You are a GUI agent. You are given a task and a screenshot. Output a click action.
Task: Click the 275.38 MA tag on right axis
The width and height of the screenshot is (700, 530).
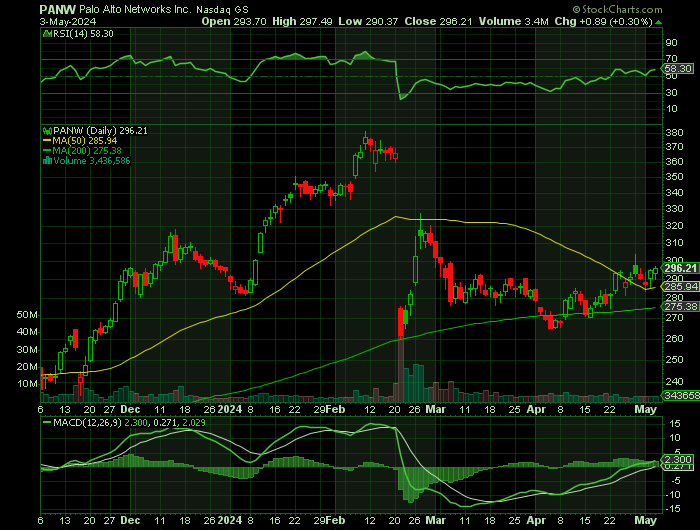coord(681,306)
